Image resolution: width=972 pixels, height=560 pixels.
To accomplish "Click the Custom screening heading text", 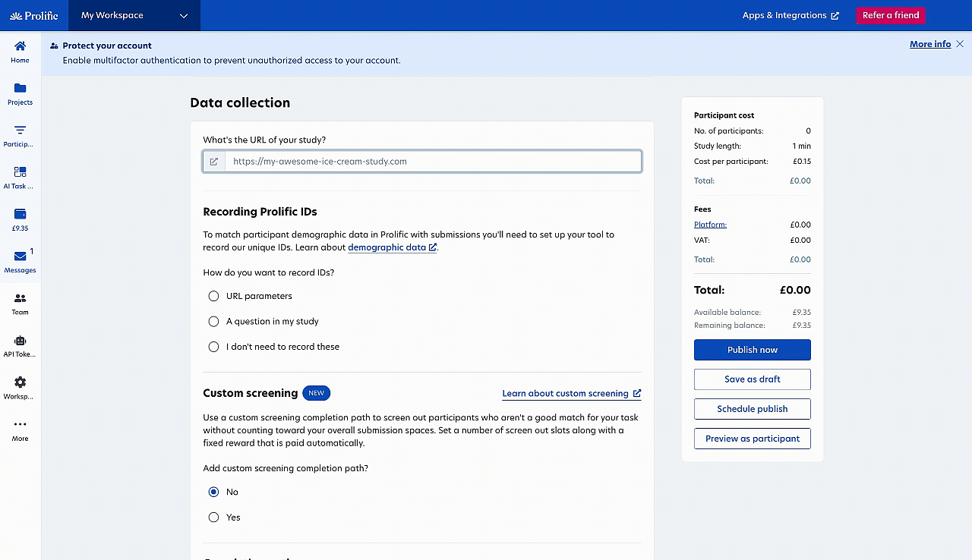I will pos(250,393).
